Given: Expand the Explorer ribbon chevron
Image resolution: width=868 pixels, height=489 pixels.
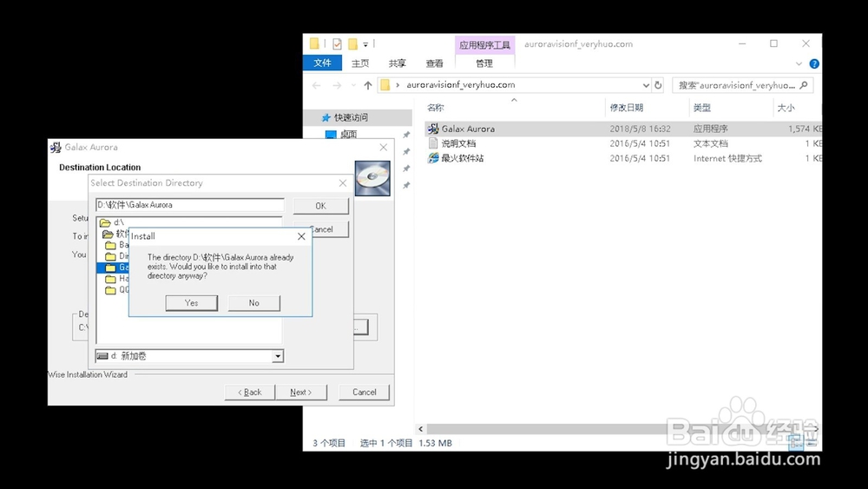Looking at the screenshot, I should (799, 63).
